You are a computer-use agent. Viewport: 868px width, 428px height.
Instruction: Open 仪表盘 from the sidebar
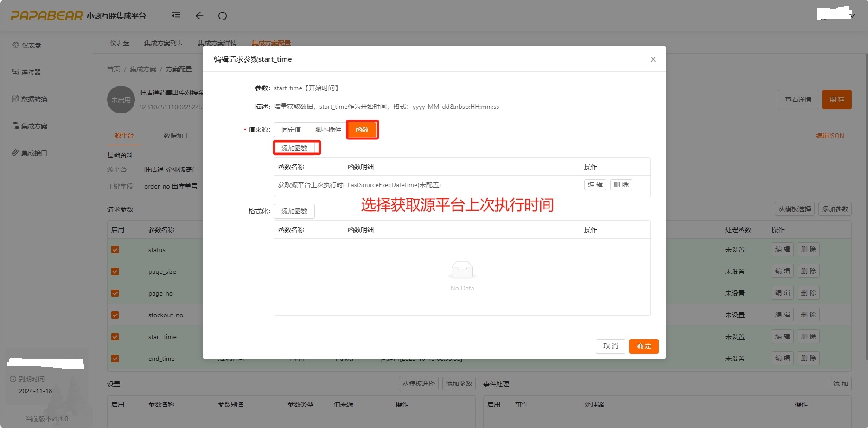[x=31, y=45]
